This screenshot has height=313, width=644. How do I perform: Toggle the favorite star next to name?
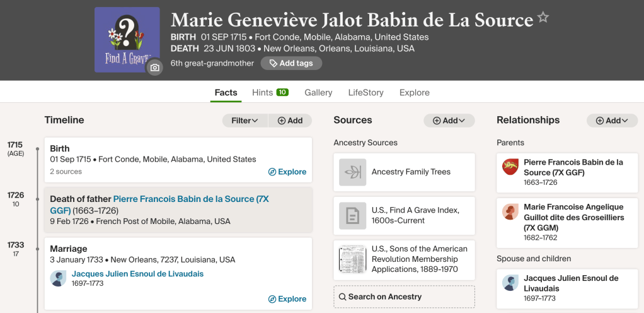tap(543, 18)
